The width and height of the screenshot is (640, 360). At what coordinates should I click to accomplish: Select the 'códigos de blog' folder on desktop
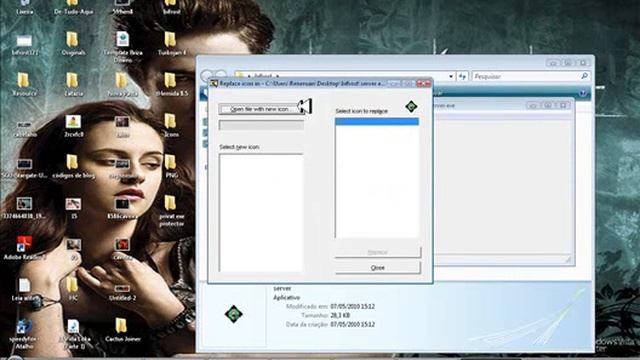(73, 166)
